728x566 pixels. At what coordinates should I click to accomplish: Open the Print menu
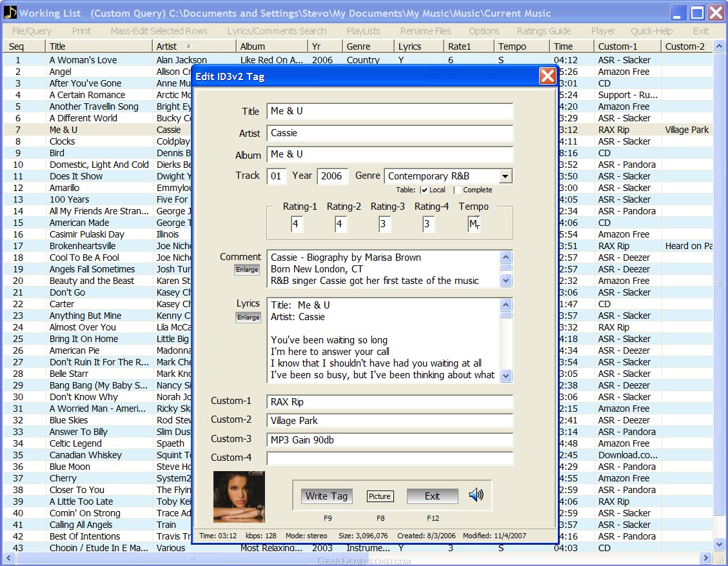pos(81,31)
